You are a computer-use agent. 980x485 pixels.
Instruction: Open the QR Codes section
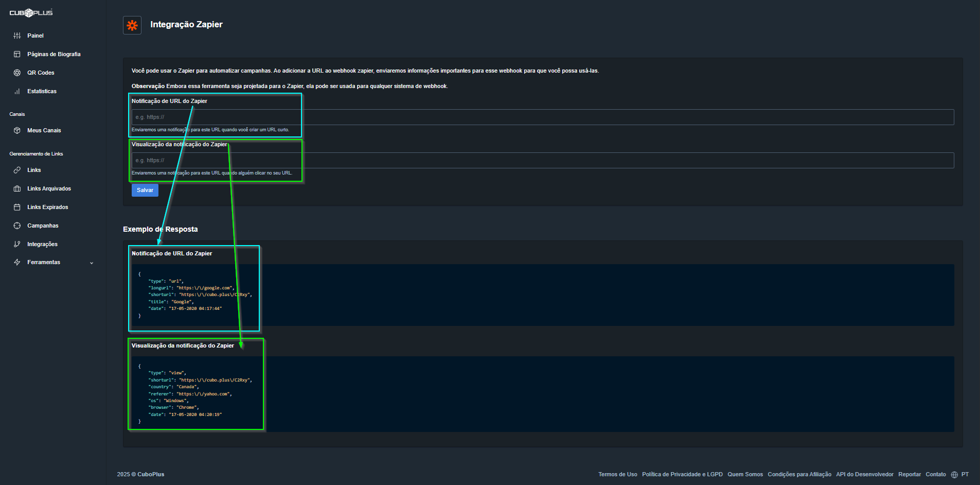[x=41, y=73]
